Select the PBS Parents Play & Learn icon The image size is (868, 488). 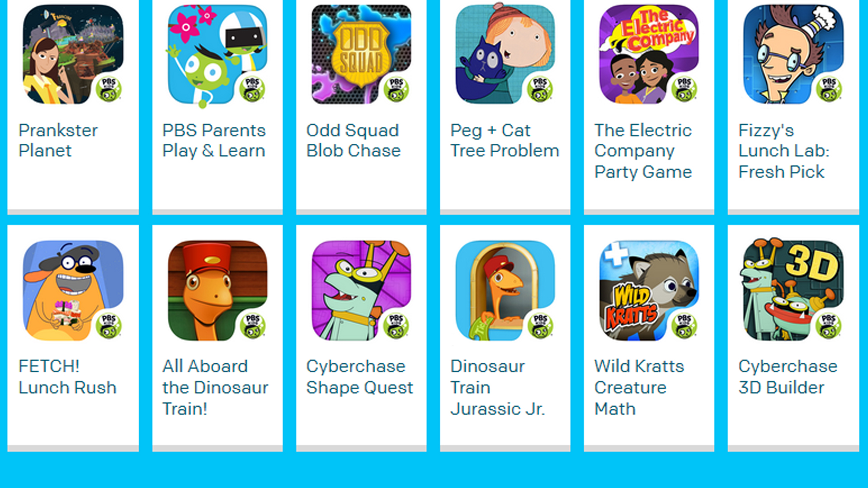(217, 54)
